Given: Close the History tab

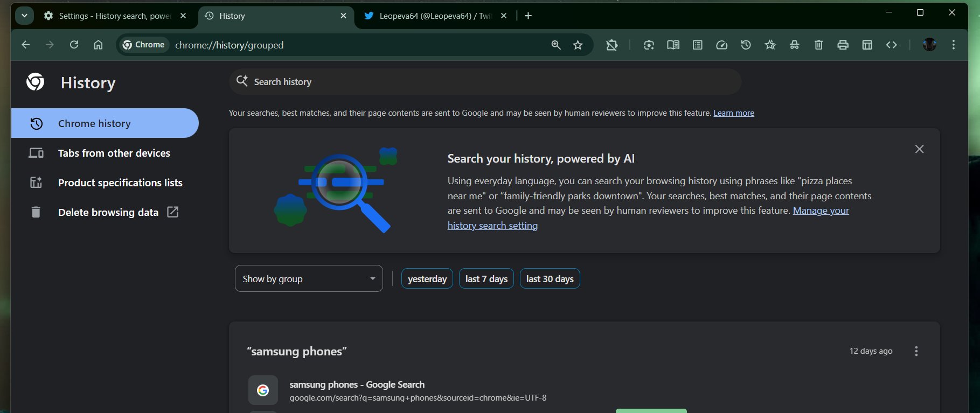Looking at the screenshot, I should (x=344, y=16).
